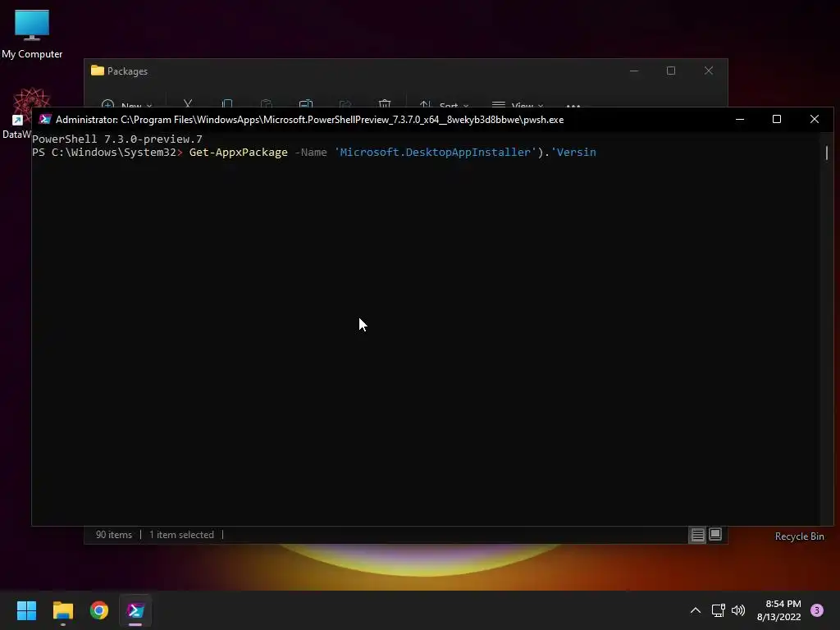Viewport: 840px width, 630px height.
Task: Click the PowerShell icon in the window title bar
Action: (x=45, y=120)
